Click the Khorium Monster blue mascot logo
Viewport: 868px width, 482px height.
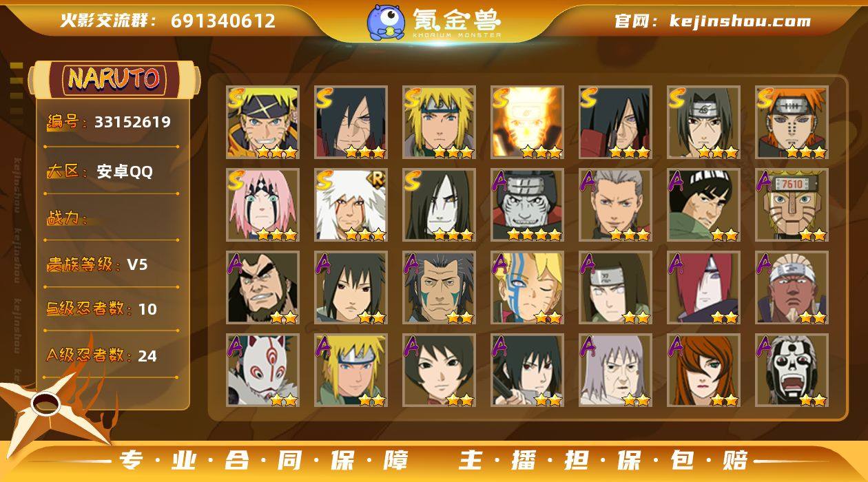(x=386, y=22)
